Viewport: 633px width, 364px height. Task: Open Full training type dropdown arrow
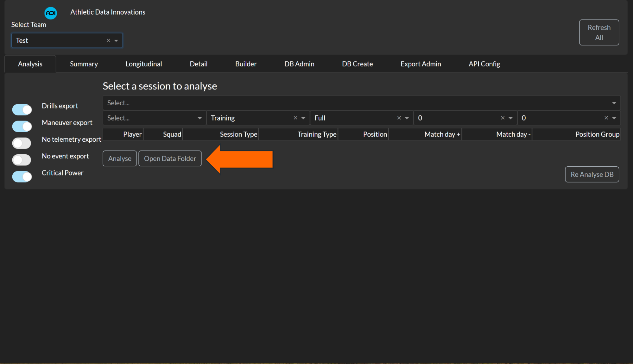pyautogui.click(x=407, y=118)
